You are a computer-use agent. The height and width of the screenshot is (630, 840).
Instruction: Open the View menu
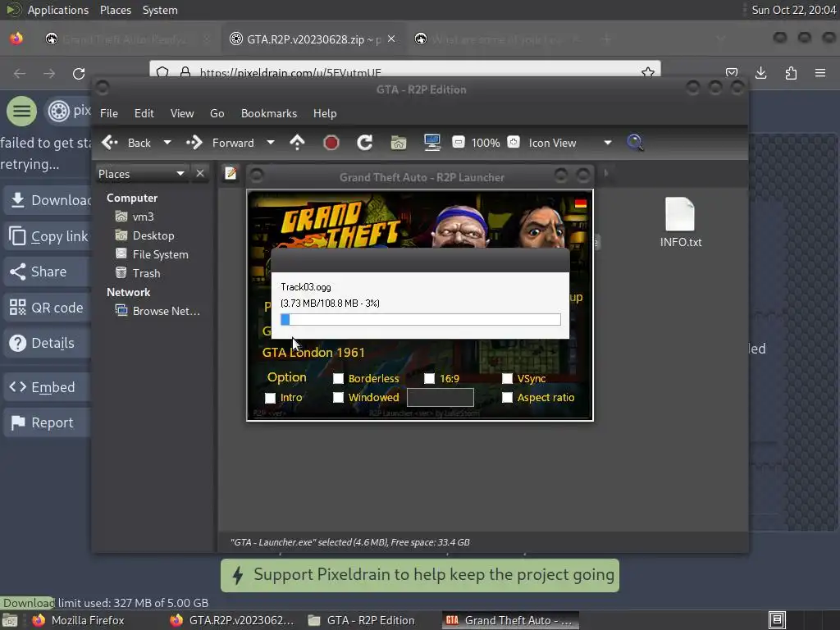(182, 113)
